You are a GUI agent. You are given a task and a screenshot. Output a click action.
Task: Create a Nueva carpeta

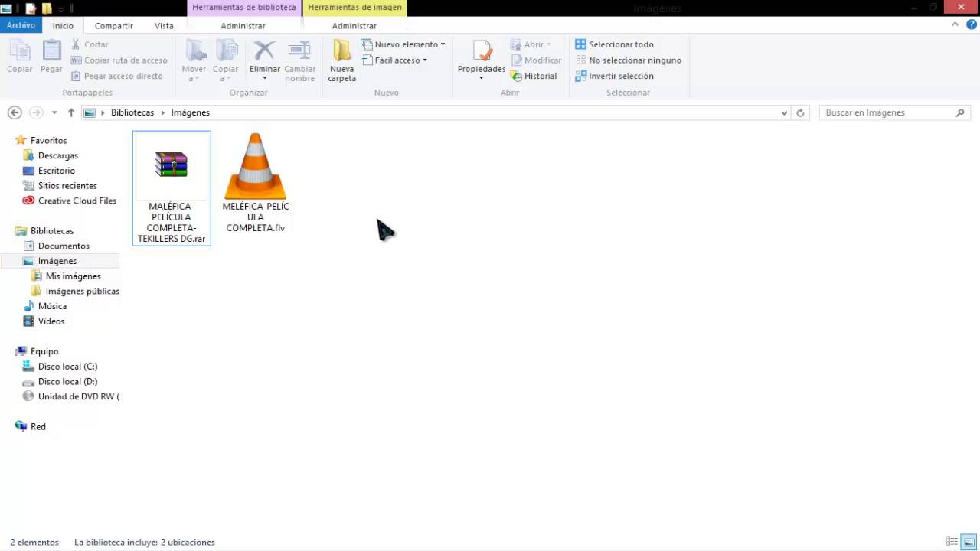click(341, 61)
